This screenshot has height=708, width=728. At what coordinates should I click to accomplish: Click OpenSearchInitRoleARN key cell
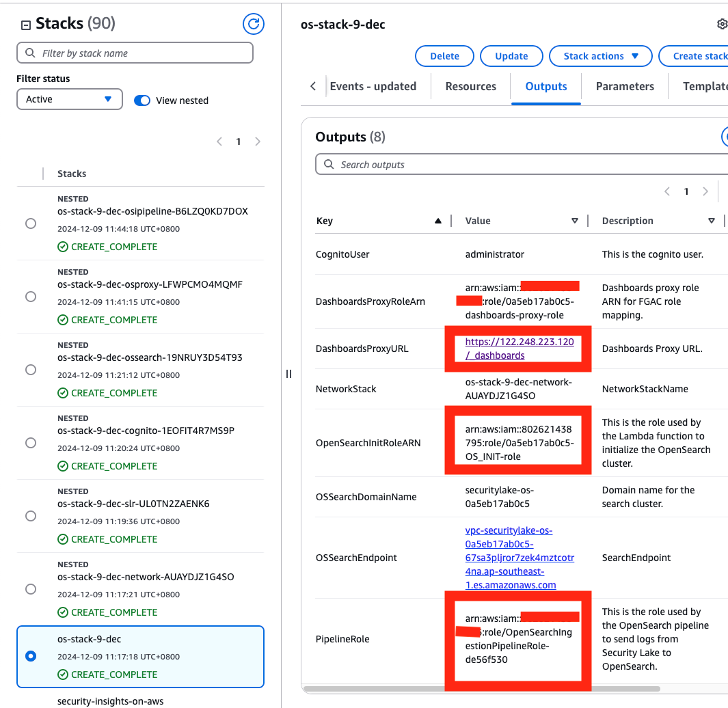368,443
